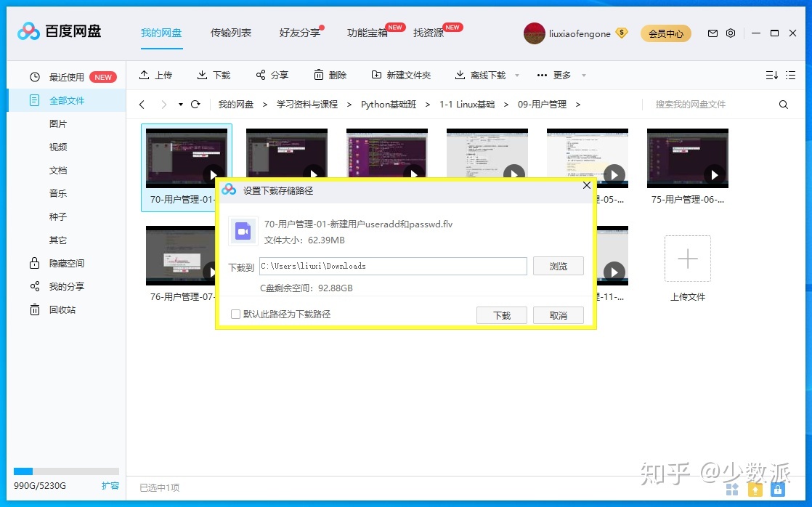Click the liuxiaofengone username
The height and width of the screenshot is (507, 812).
(580, 33)
